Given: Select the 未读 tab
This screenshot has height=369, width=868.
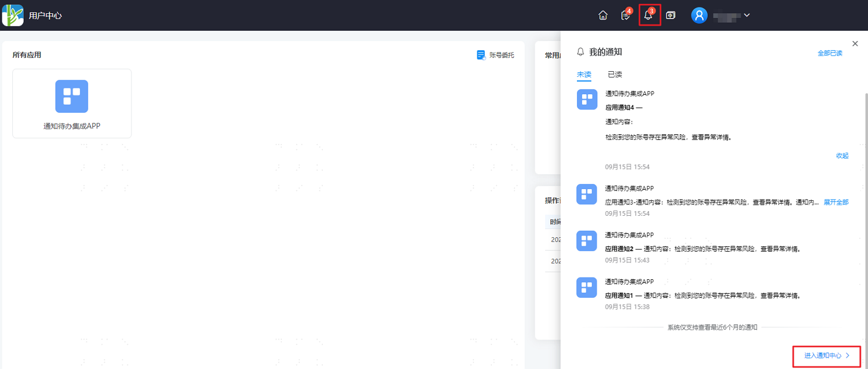Looking at the screenshot, I should coord(584,75).
